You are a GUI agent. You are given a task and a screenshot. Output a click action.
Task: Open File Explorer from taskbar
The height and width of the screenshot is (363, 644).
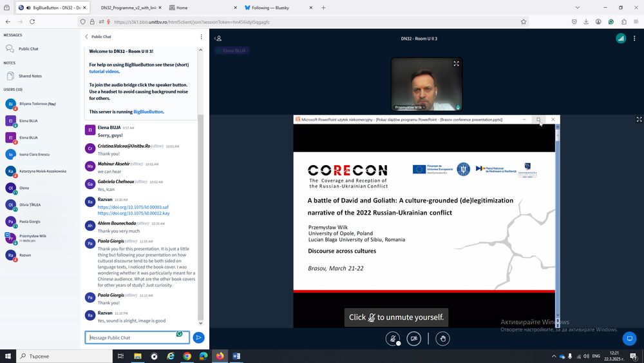(138, 356)
